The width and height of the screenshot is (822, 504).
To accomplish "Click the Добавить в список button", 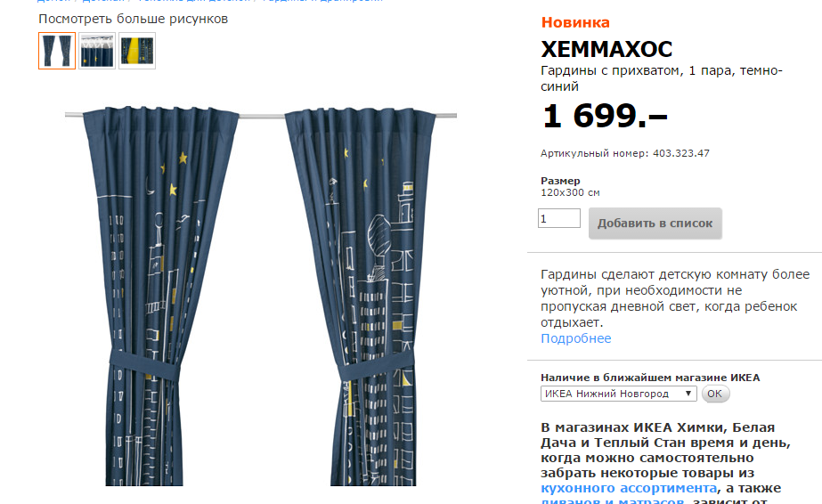I will click(x=655, y=224).
